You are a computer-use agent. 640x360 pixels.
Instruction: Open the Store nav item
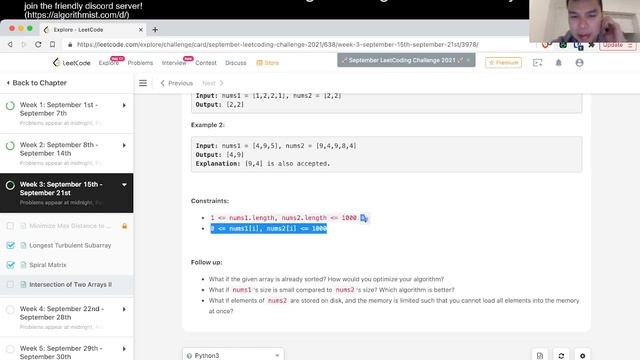coord(268,63)
